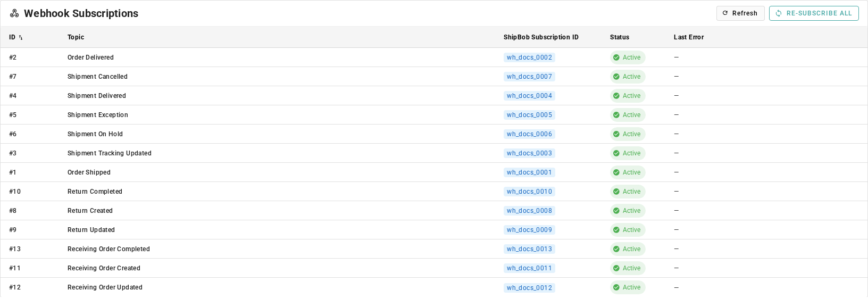Image resolution: width=868 pixels, height=298 pixels.
Task: Open subscription ID wh_docs_0005
Action: (529, 115)
